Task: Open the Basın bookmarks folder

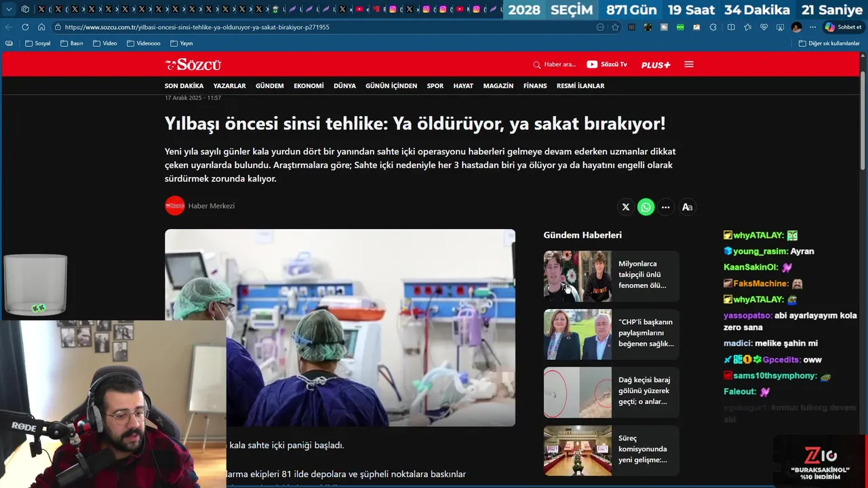Action: 72,43
